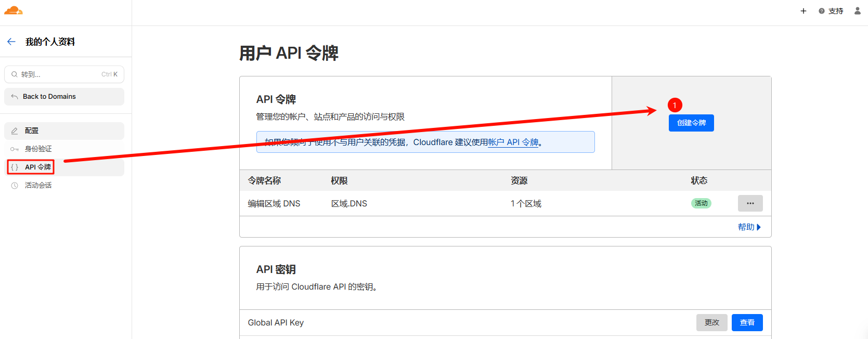Click the 创建令牌 button
The height and width of the screenshot is (339, 868).
pyautogui.click(x=691, y=123)
